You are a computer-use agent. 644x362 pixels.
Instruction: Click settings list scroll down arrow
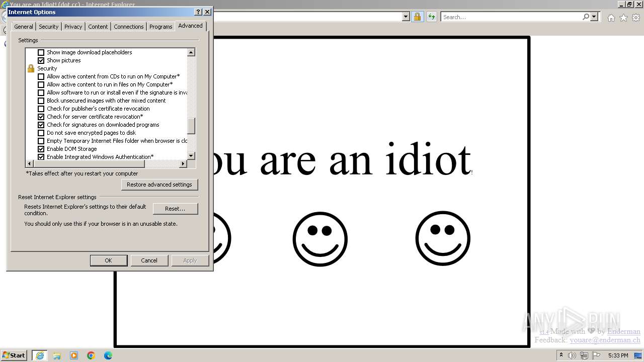tap(191, 156)
